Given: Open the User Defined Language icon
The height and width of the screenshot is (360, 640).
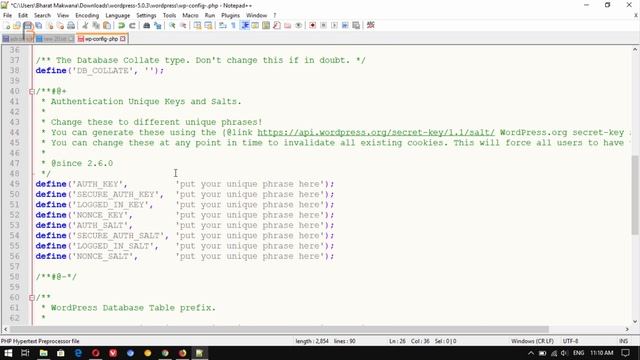Looking at the screenshot, I should [255, 25].
